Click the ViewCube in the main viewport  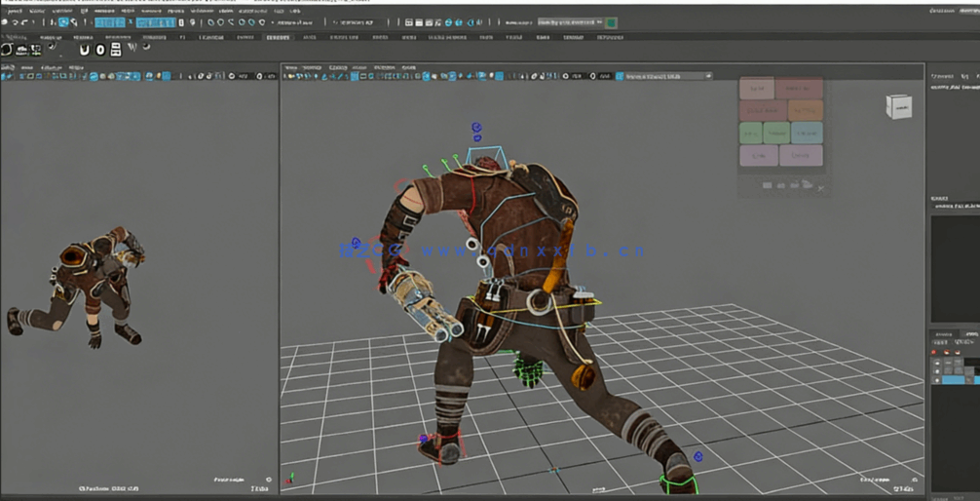point(898,105)
